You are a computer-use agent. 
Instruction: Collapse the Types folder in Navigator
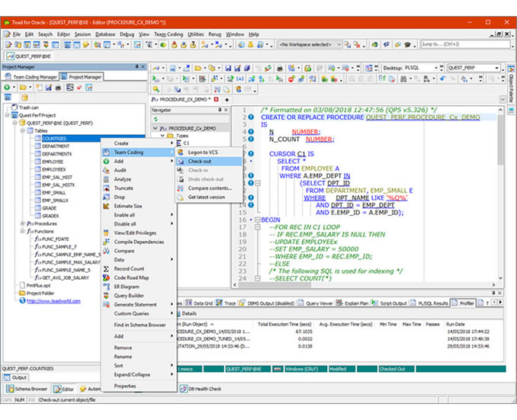pyautogui.click(x=162, y=136)
